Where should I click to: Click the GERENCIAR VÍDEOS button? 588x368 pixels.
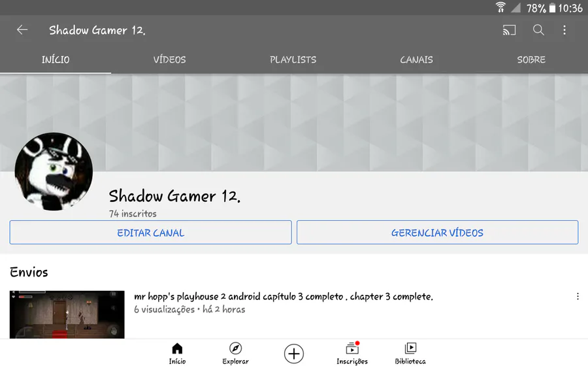click(437, 233)
